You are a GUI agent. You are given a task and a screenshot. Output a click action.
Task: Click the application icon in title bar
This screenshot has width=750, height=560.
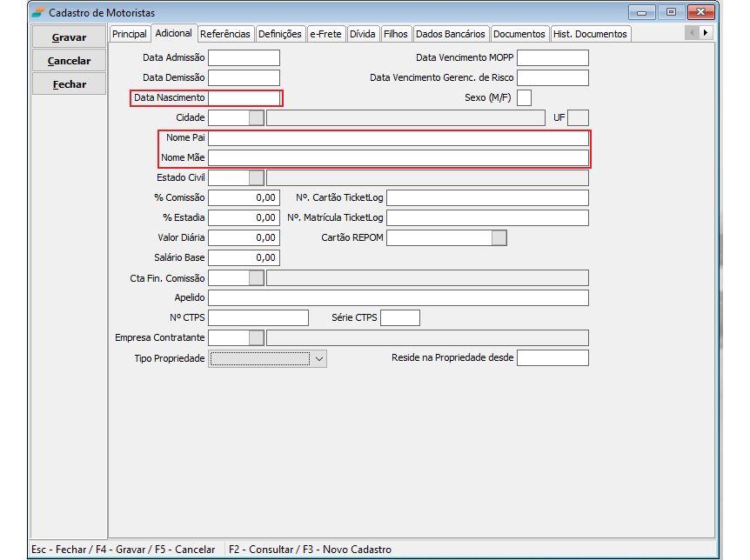coord(38,13)
